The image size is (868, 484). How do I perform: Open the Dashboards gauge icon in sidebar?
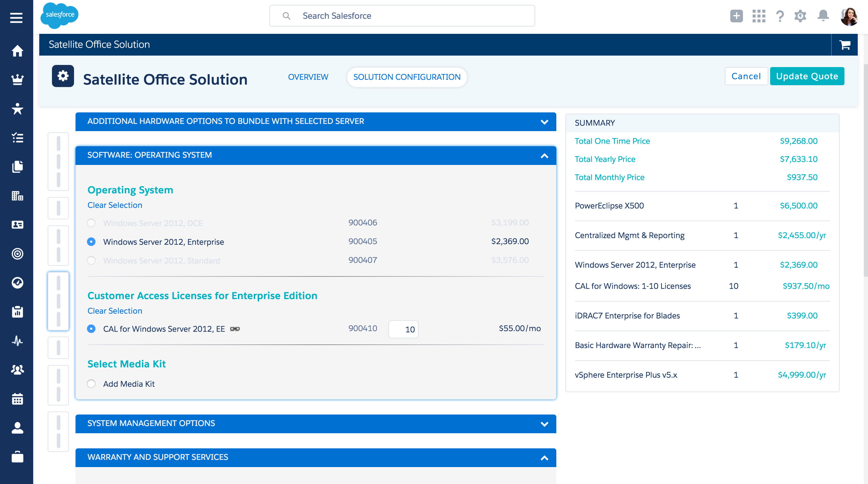[x=17, y=283]
